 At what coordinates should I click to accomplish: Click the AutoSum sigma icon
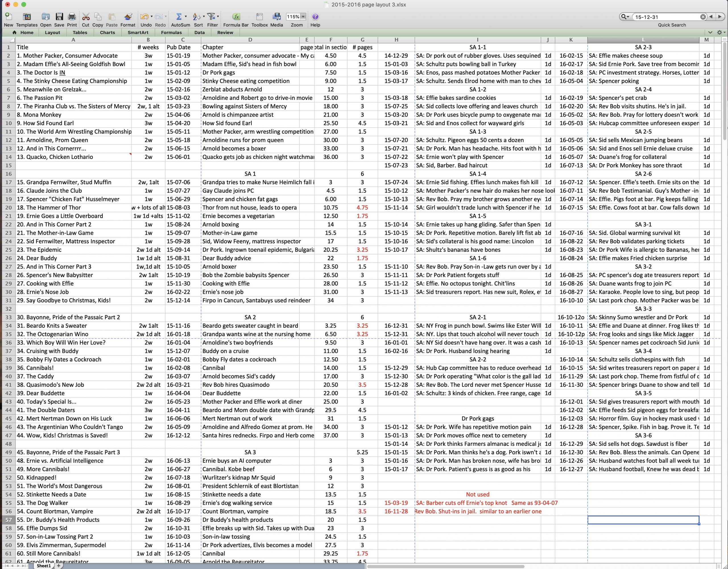click(x=179, y=17)
